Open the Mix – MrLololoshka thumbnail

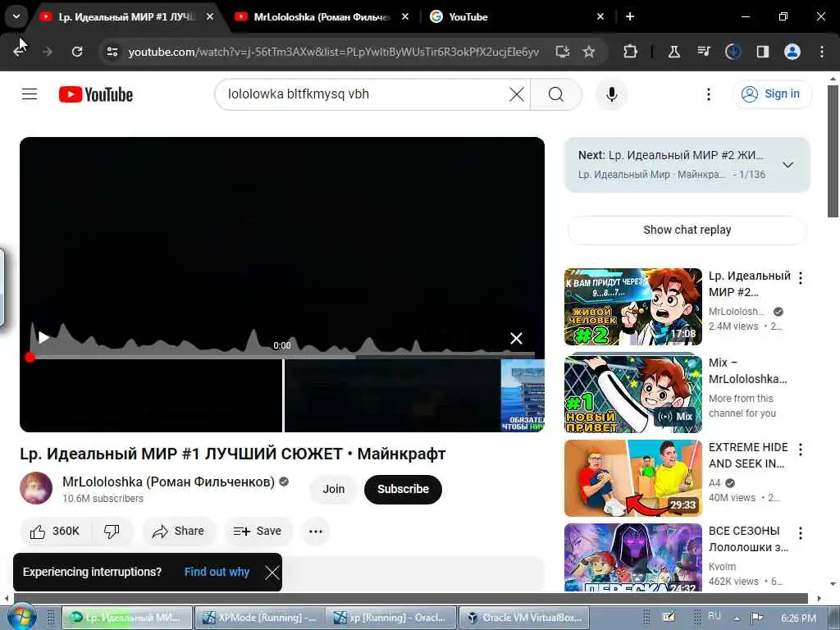point(632,394)
